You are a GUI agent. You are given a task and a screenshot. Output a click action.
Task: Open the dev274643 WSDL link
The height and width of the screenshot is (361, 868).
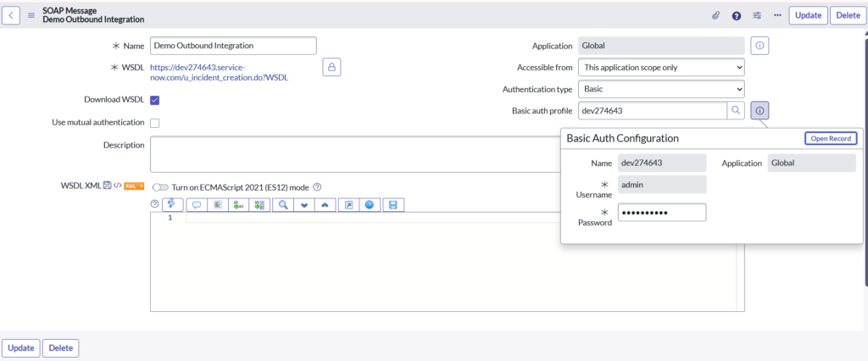tap(218, 71)
